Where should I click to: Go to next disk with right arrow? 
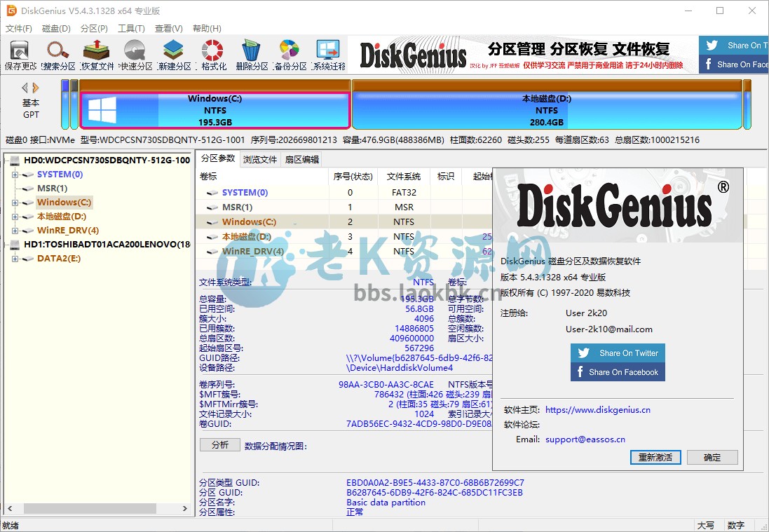pyautogui.click(x=36, y=88)
